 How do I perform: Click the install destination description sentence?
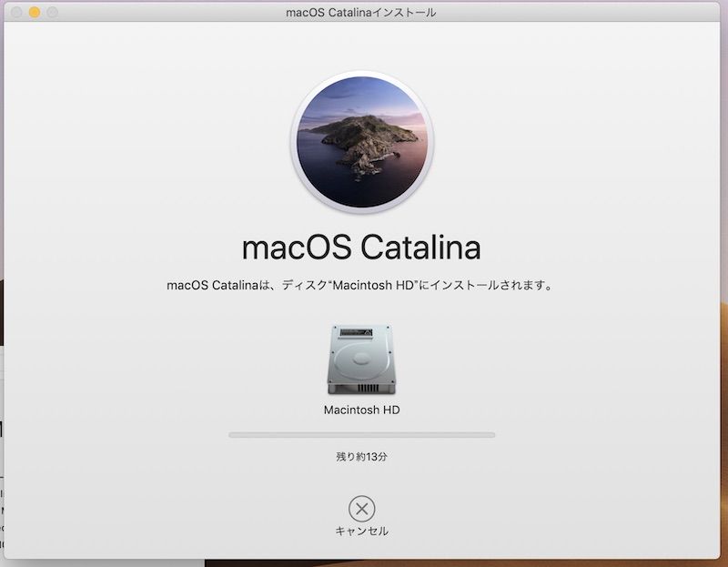pyautogui.click(x=360, y=285)
